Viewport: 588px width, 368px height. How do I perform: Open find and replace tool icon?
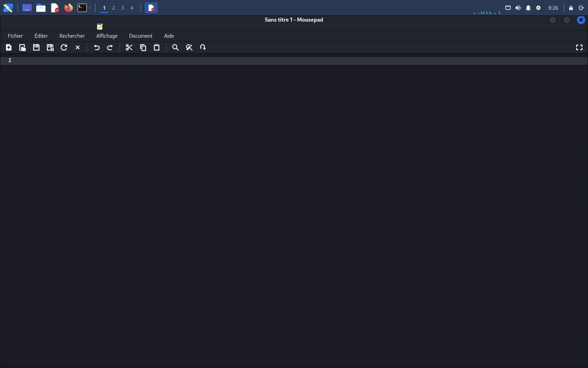tap(189, 47)
